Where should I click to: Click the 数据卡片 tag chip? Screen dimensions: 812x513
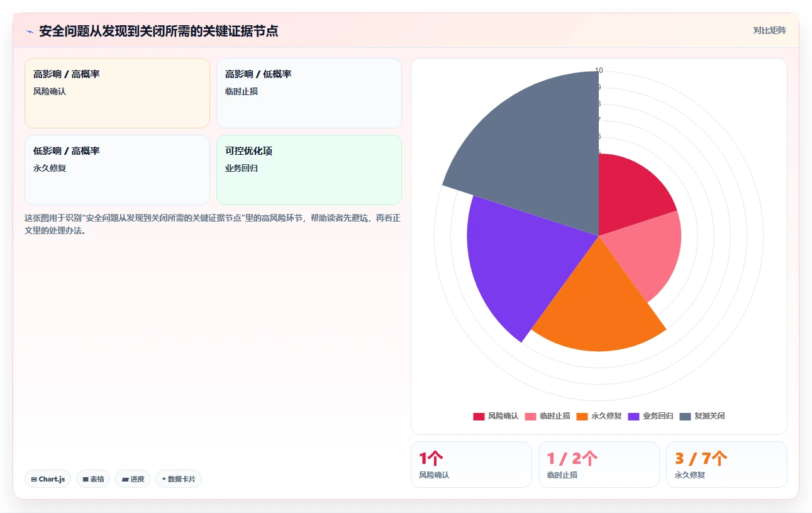[179, 479]
